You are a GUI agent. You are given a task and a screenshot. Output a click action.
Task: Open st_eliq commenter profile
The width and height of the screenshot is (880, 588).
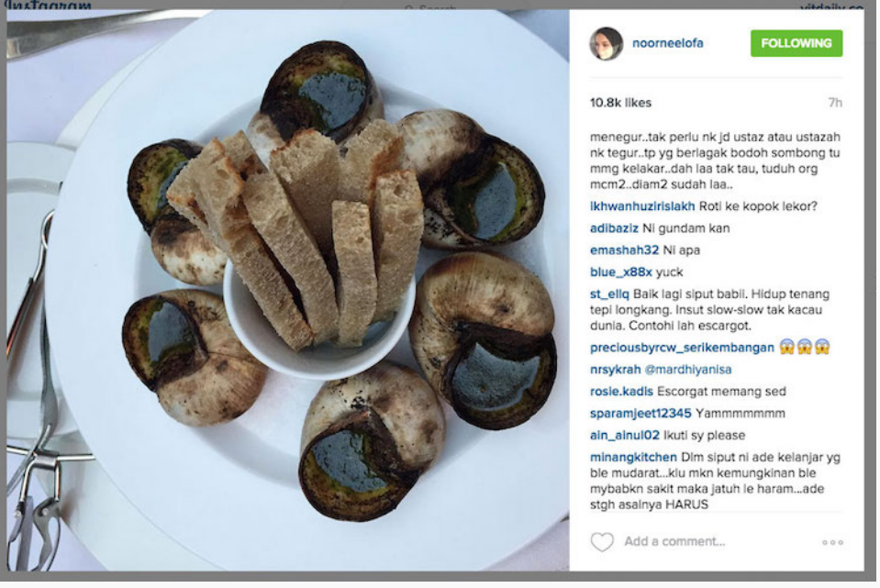[609, 294]
